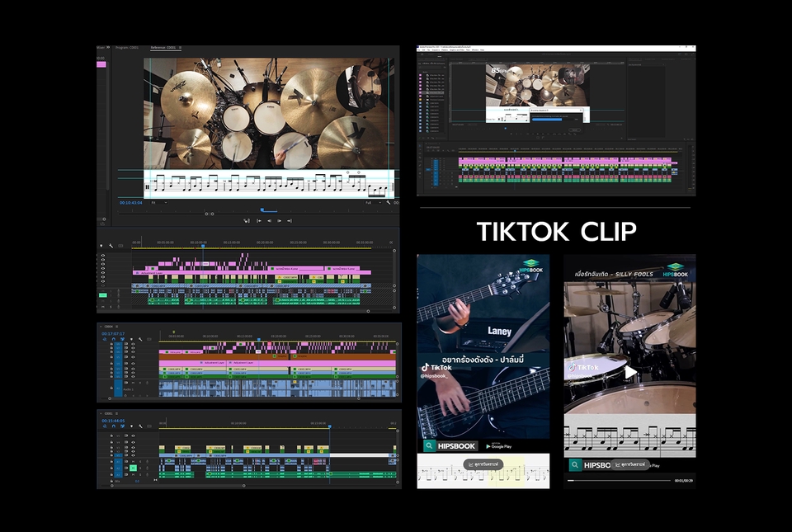Click the nest sequence icon in the C0001 timeline
Screen dimensions: 792x532
[x=105, y=426]
